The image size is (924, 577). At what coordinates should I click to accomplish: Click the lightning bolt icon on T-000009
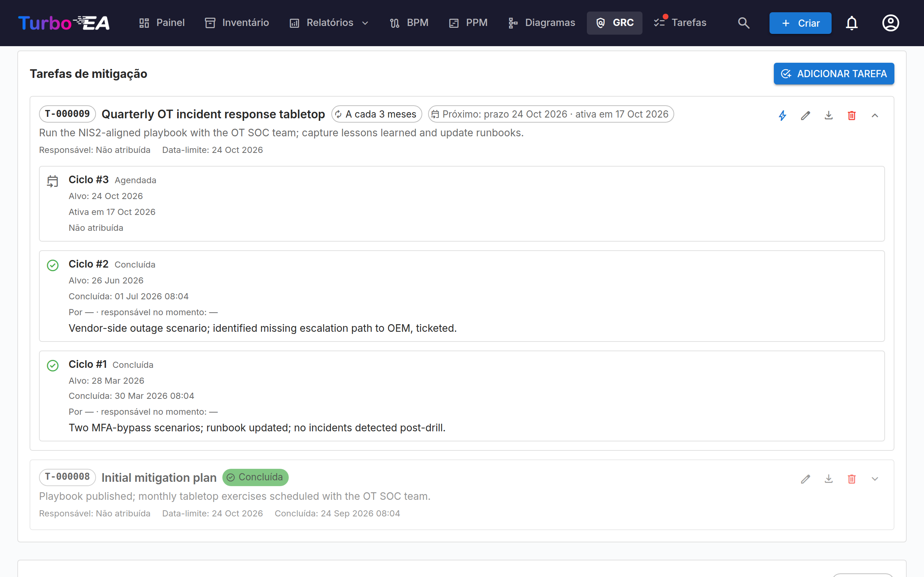pos(783,115)
